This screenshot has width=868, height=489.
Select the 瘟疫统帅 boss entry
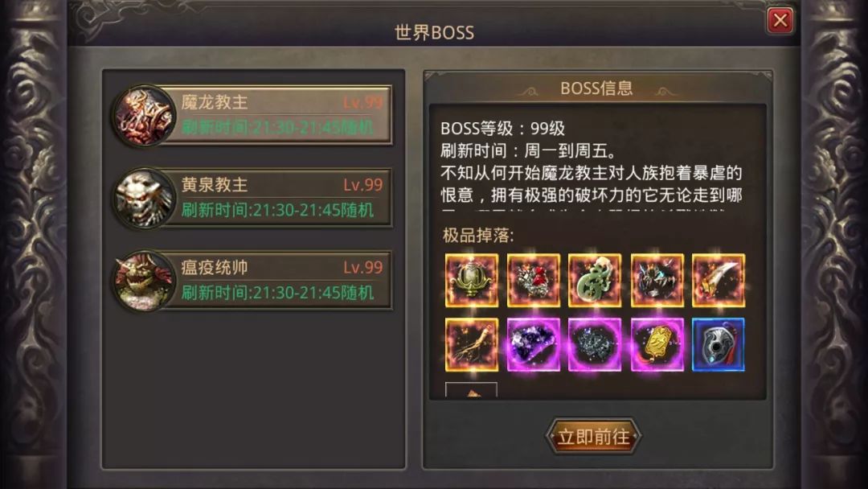[252, 280]
